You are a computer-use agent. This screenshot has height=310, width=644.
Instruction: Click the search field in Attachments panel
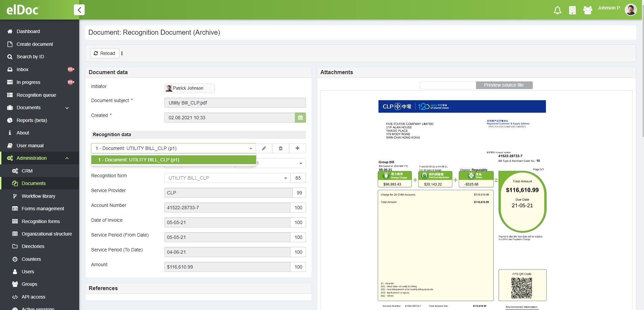point(448,85)
